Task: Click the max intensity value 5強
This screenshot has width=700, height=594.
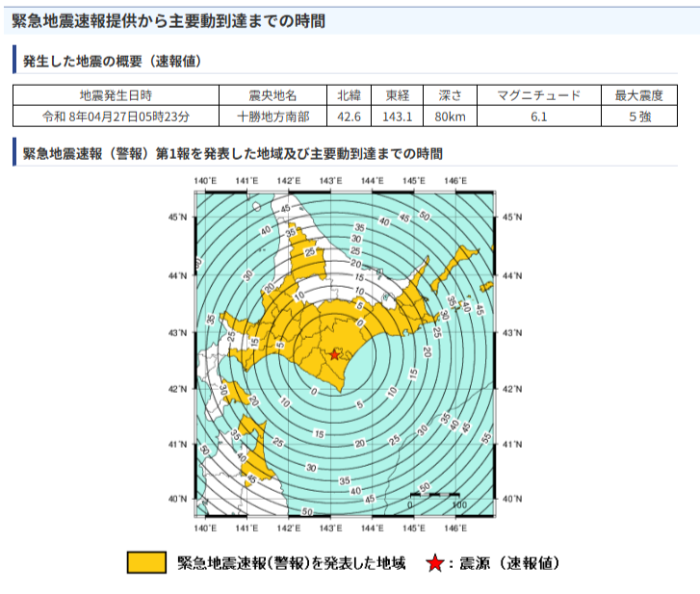Action: (639, 116)
